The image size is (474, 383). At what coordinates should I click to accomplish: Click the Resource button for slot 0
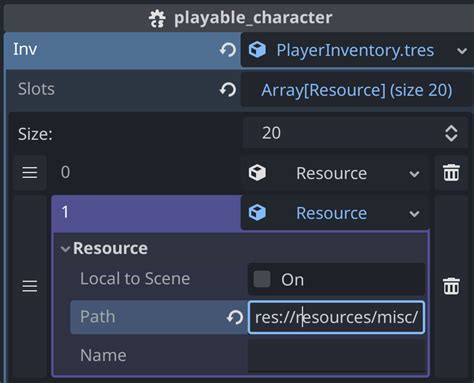334,173
